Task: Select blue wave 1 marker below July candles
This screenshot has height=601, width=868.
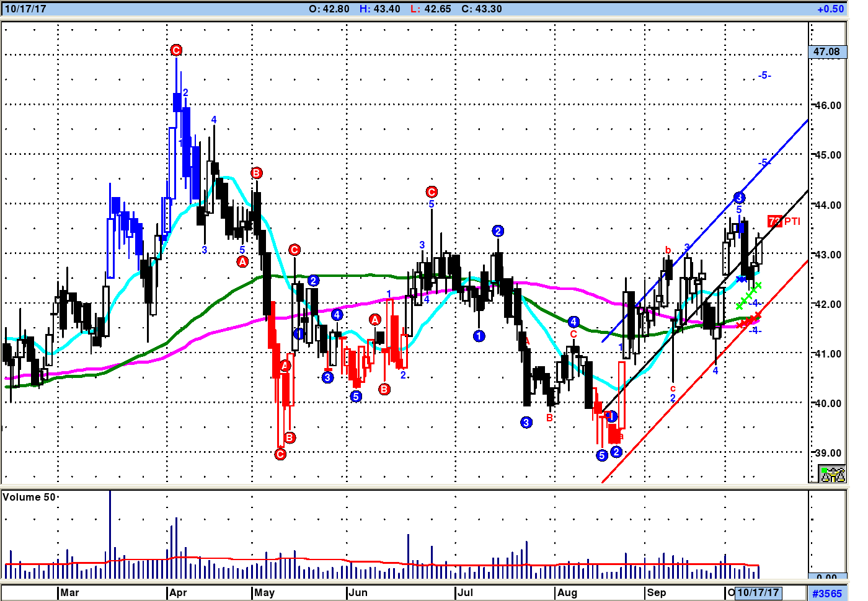Action: point(479,336)
